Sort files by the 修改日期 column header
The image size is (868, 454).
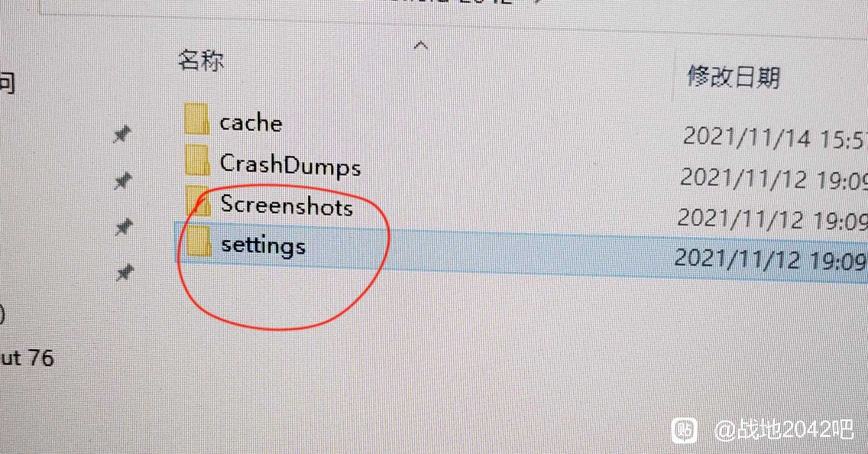pyautogui.click(x=734, y=78)
